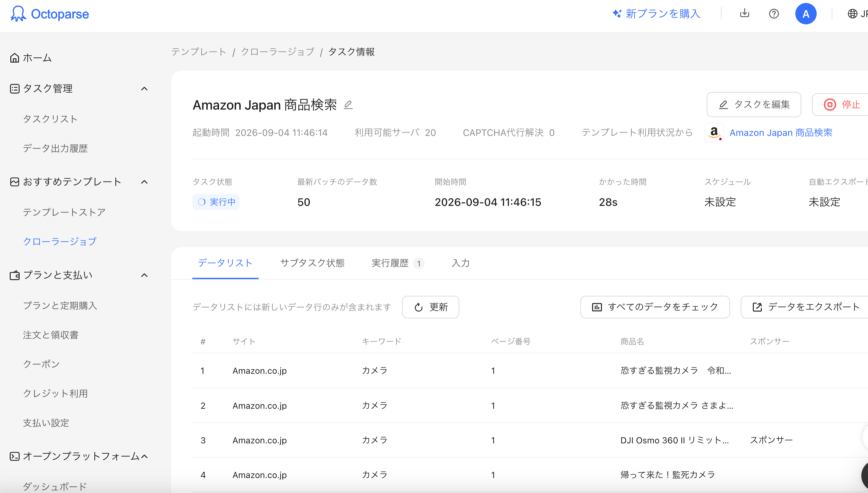Viewport: 868px width, 493px height.
Task: Open プランと定期購入 in sidebar
Action: 60,305
